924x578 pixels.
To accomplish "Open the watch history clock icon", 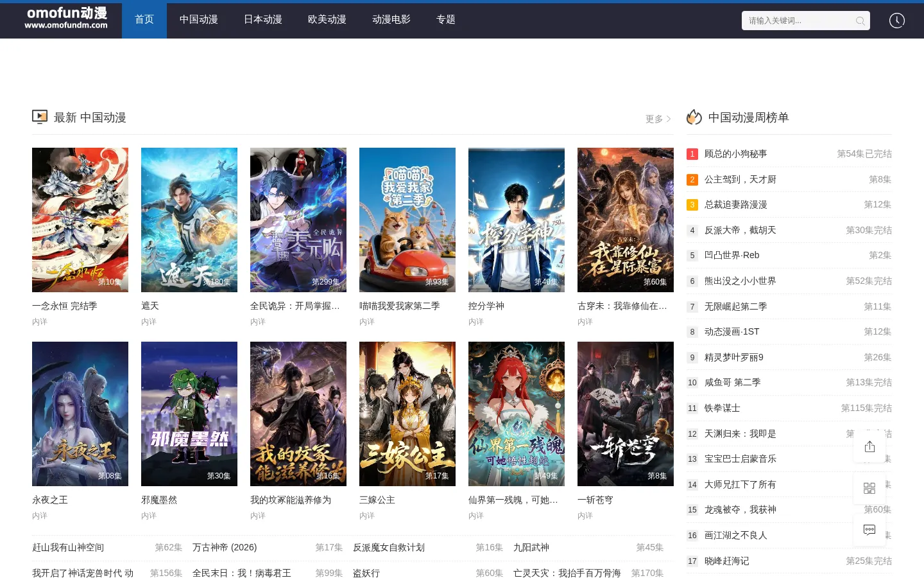I will (897, 21).
